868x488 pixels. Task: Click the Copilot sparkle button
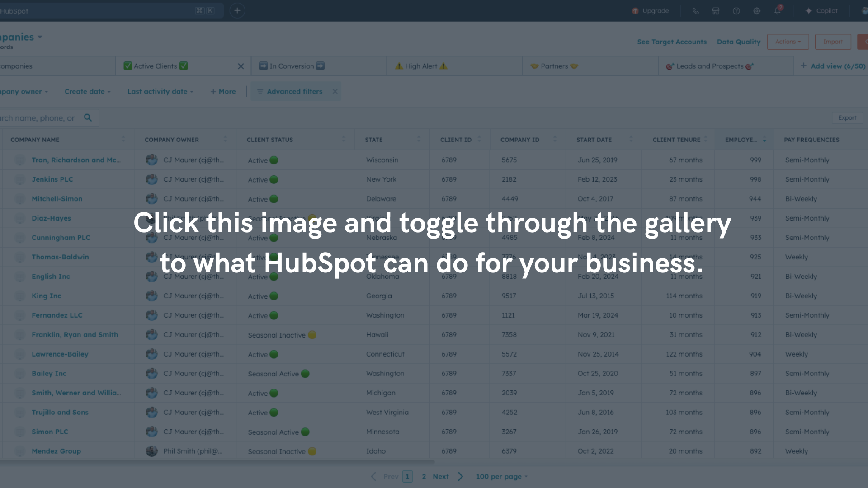821,11
